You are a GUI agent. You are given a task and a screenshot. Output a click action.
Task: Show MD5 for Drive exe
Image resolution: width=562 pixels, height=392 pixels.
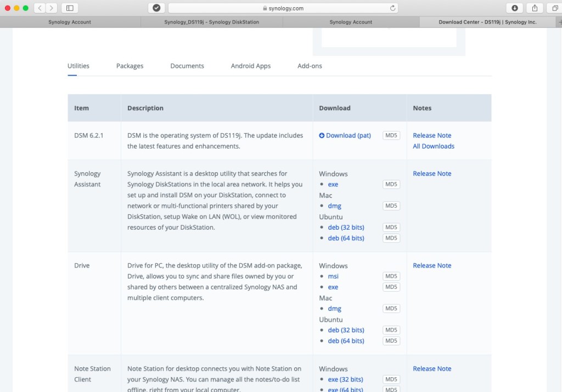point(391,287)
